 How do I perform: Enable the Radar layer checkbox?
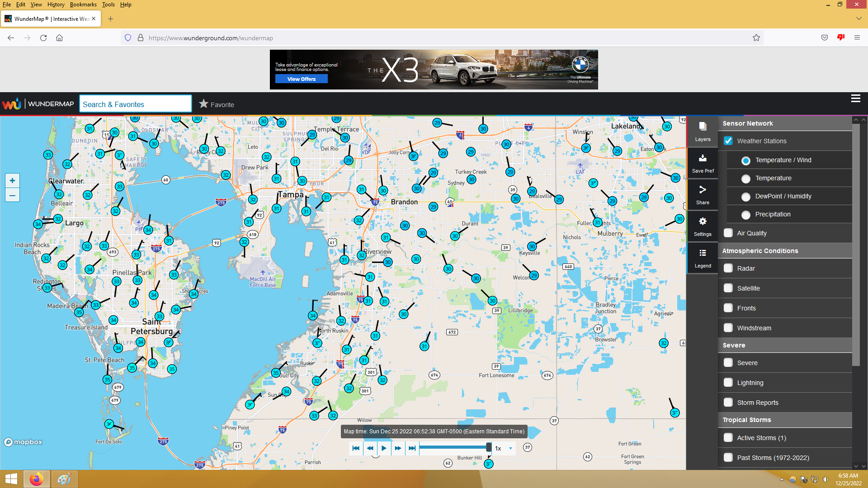[x=728, y=268]
